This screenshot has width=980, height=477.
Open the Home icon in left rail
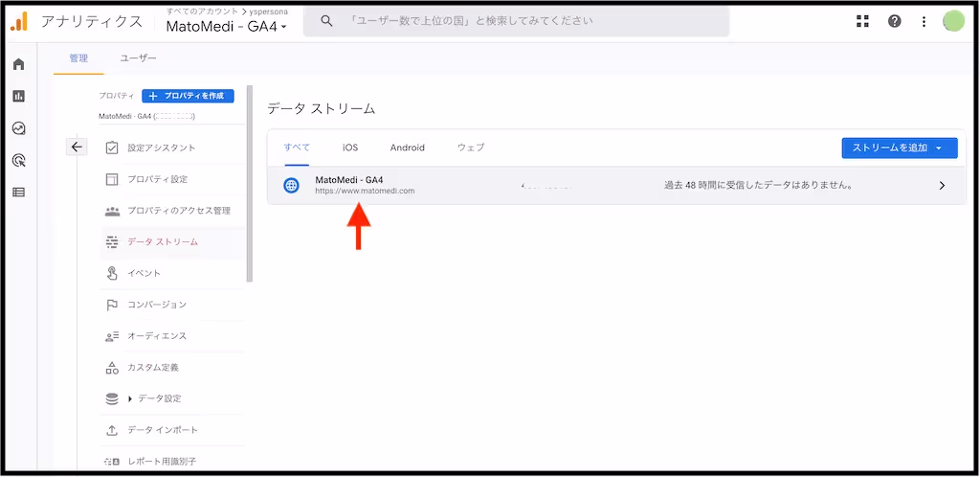tap(19, 64)
